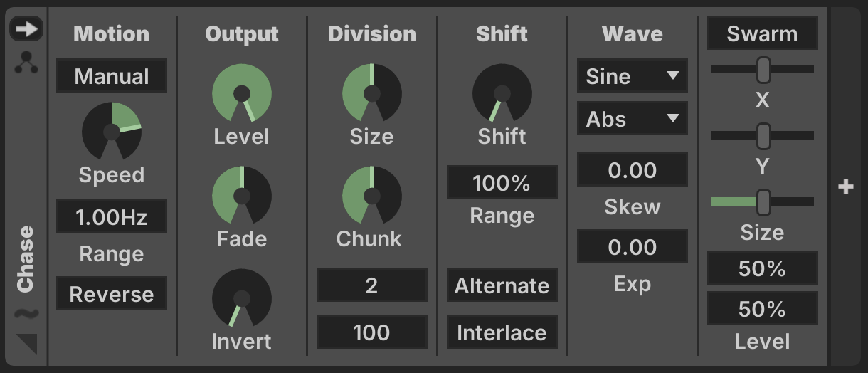Image resolution: width=868 pixels, height=373 pixels.
Task: Open the Sine waveform dropdown
Action: point(633,76)
